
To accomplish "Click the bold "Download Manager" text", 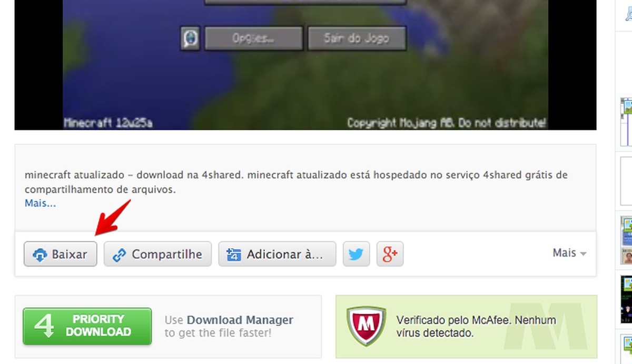I will pyautogui.click(x=240, y=320).
